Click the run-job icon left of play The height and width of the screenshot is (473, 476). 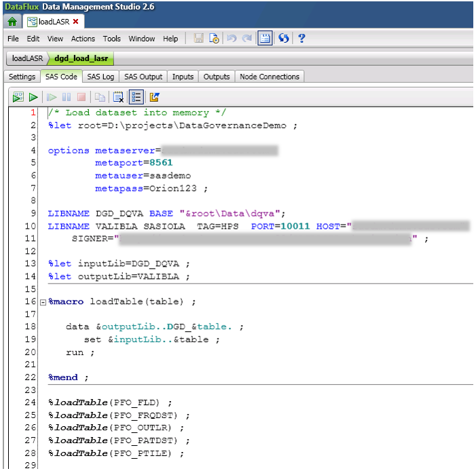coord(18,97)
